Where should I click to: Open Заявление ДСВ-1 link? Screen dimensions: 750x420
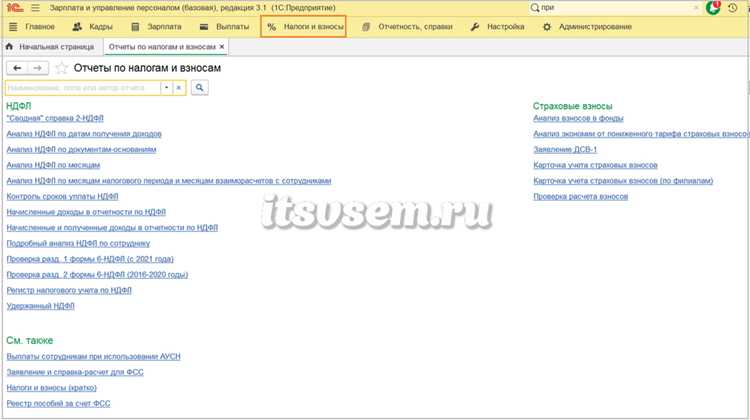(x=565, y=150)
